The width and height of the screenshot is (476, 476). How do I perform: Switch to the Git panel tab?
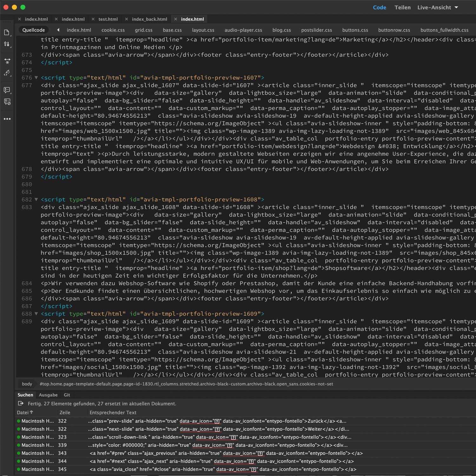(67, 395)
